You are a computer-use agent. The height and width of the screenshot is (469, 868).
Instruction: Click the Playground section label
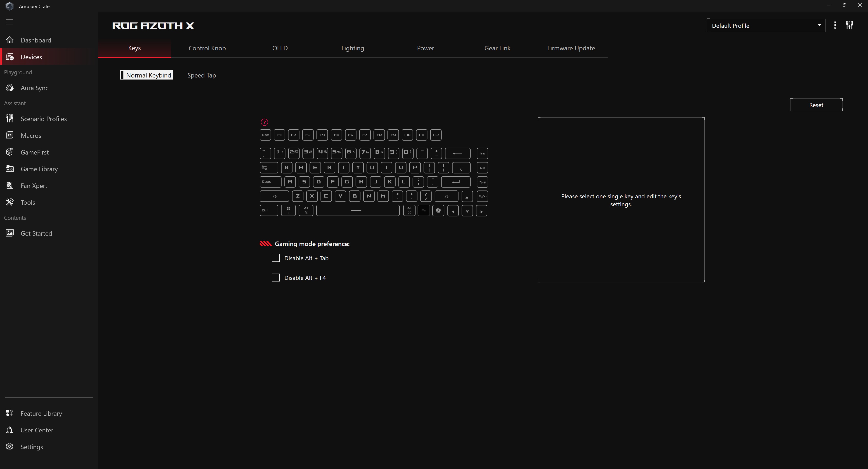point(18,72)
